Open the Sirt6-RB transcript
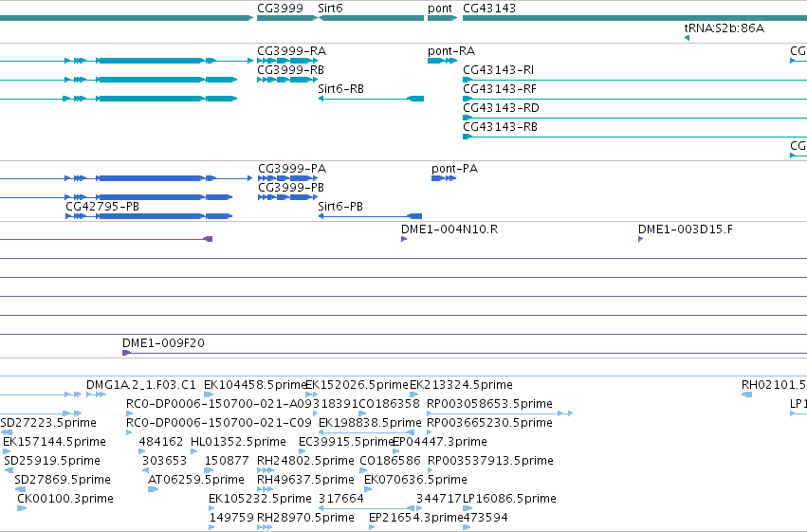This screenshot has height=532, width=807. point(340,89)
